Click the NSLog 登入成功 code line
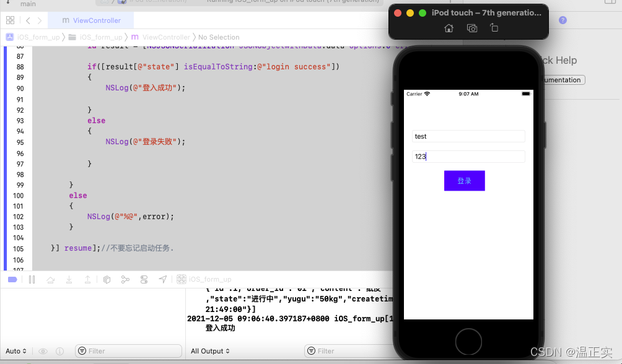Image resolution: width=622 pixels, height=364 pixels. pyautogui.click(x=145, y=88)
